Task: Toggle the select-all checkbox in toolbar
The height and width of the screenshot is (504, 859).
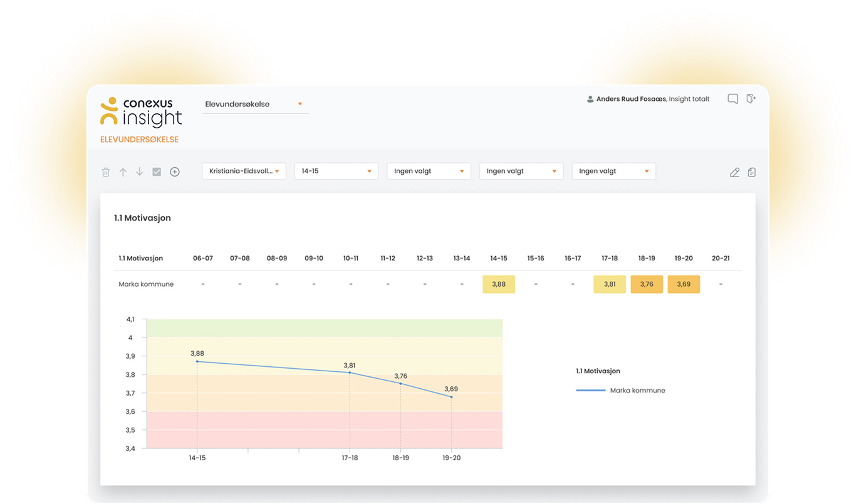Action: click(157, 172)
